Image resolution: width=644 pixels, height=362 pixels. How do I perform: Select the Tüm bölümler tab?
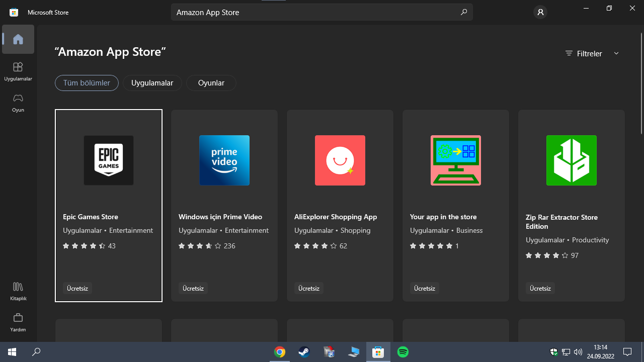point(87,83)
